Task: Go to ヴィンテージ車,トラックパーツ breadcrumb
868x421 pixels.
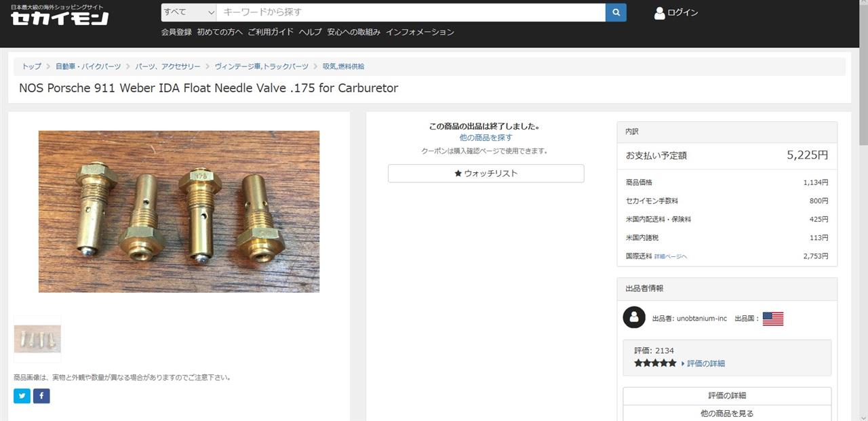Action: coord(262,66)
